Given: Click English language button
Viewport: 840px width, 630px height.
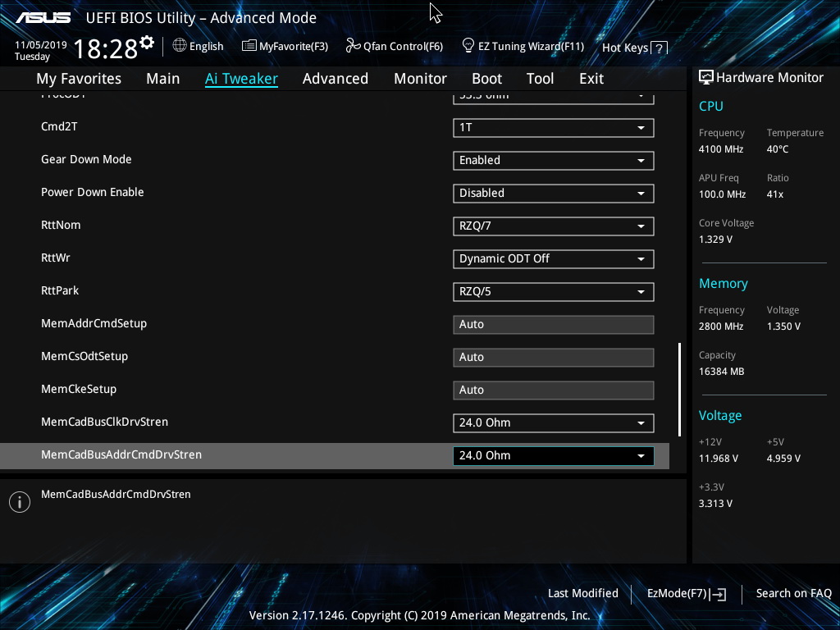Looking at the screenshot, I should (x=199, y=46).
